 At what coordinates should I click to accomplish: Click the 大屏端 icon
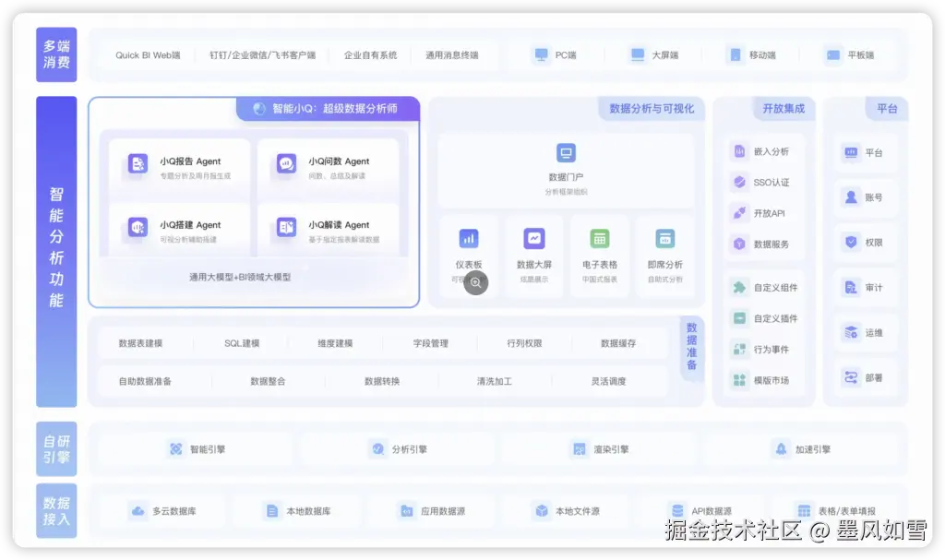click(x=638, y=54)
